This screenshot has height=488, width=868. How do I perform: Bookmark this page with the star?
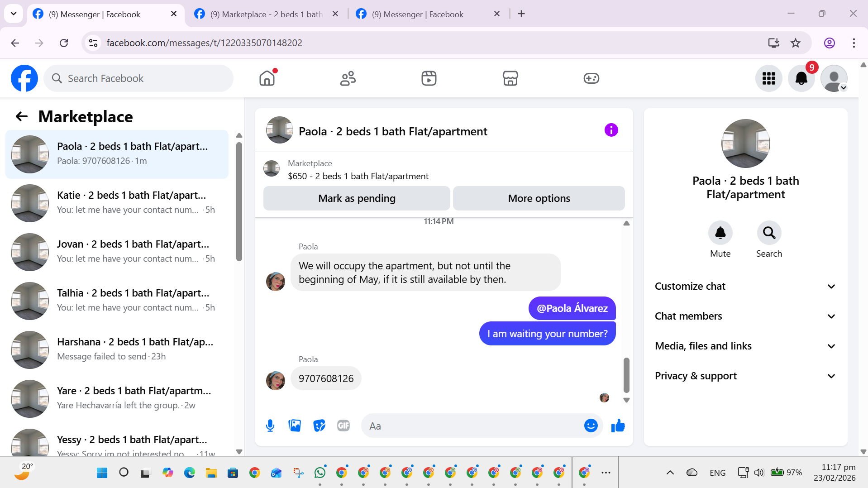coord(795,43)
